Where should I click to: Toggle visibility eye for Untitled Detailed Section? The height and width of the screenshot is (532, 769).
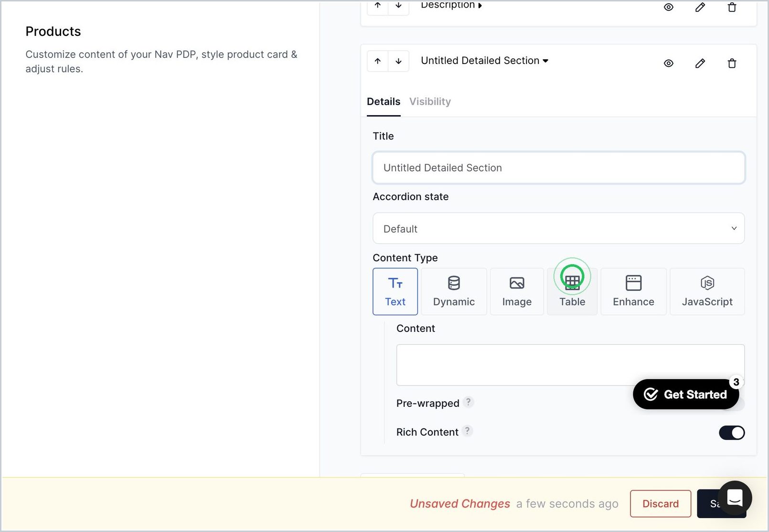[669, 63]
